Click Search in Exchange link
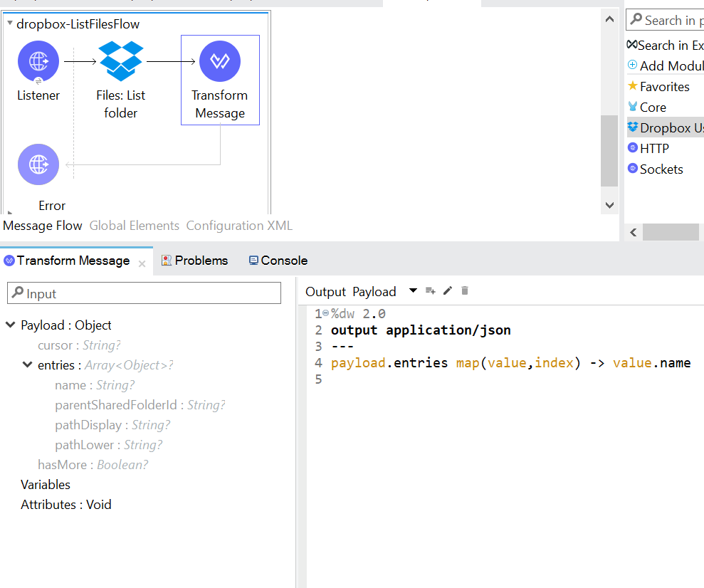 (666, 46)
